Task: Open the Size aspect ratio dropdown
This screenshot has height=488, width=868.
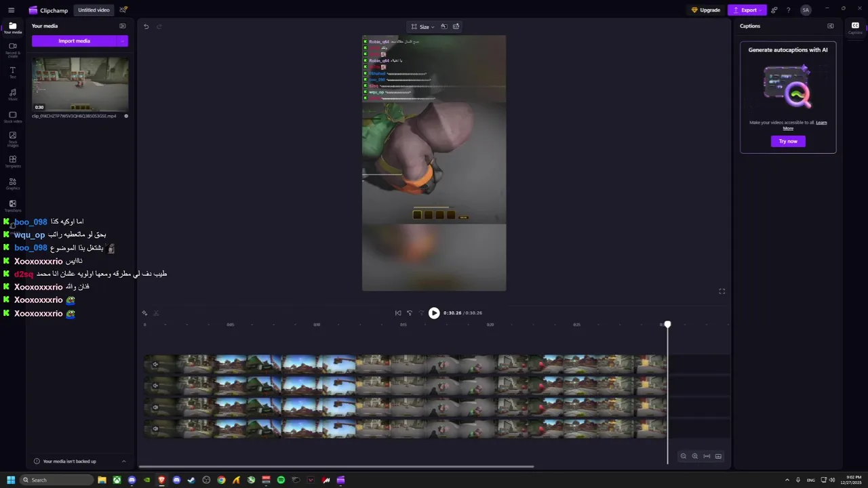Action: coord(424,26)
